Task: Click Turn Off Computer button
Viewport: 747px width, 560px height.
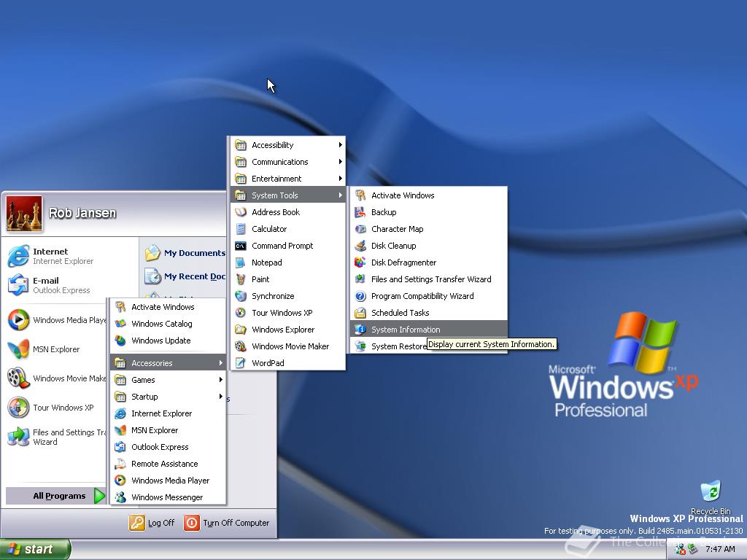Action: [227, 523]
